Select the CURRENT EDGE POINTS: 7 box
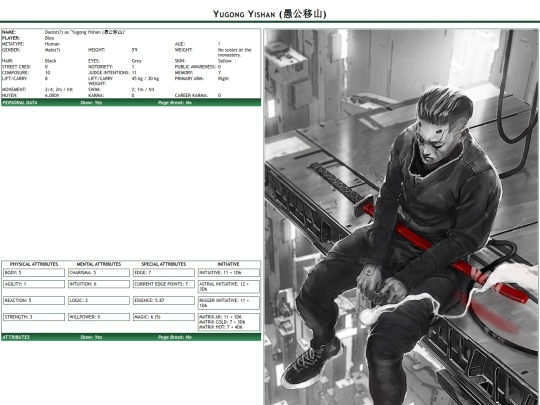The width and height of the screenshot is (540, 405). (164, 284)
